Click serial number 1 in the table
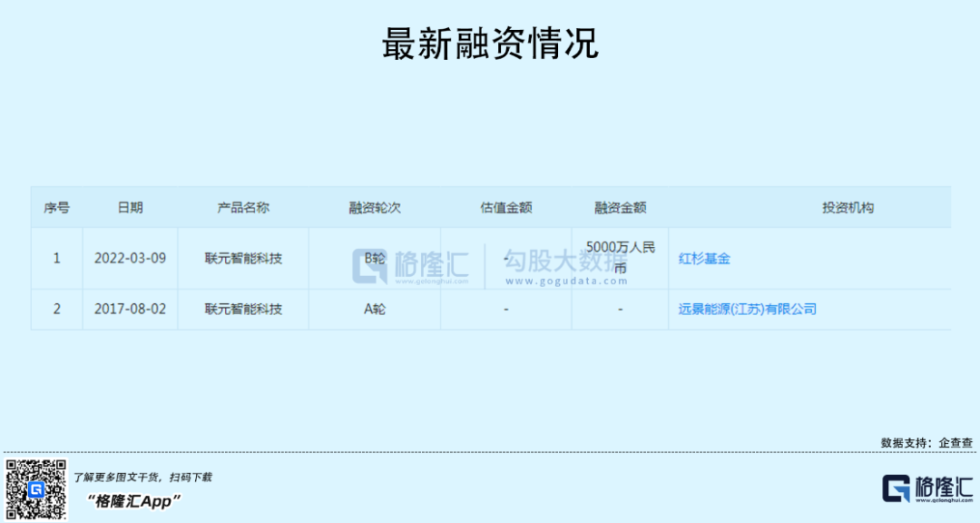This screenshot has height=523, width=980. coord(57,259)
